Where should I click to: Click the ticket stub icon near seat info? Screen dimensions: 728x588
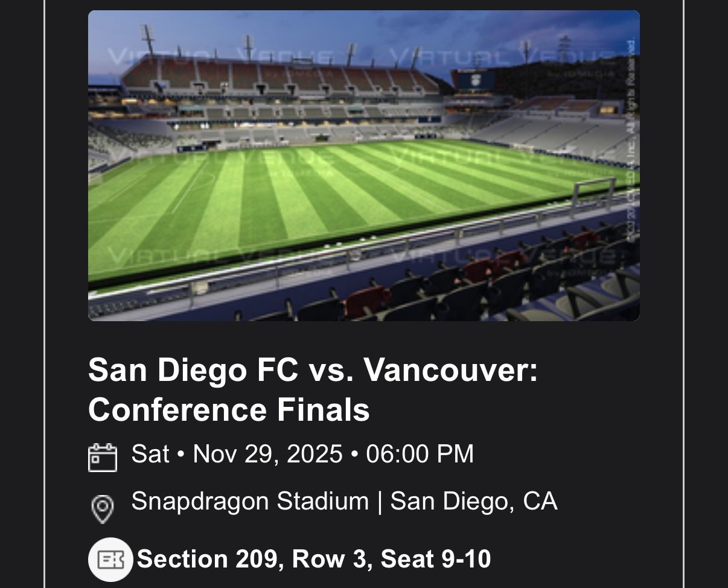tap(111, 559)
